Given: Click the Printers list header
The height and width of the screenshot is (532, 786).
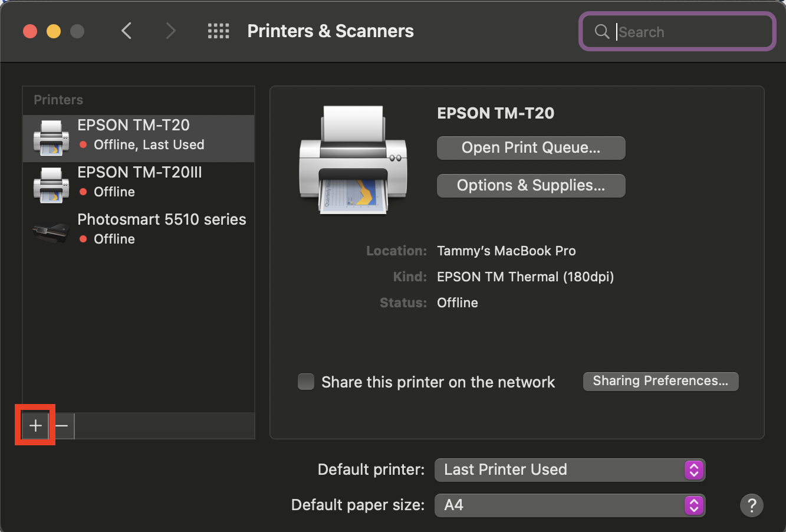Looking at the screenshot, I should coord(58,100).
